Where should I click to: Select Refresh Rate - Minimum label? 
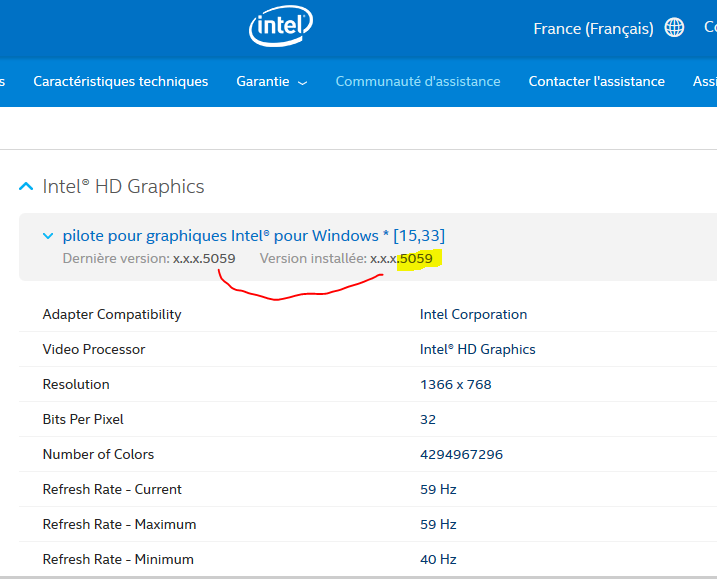(118, 559)
